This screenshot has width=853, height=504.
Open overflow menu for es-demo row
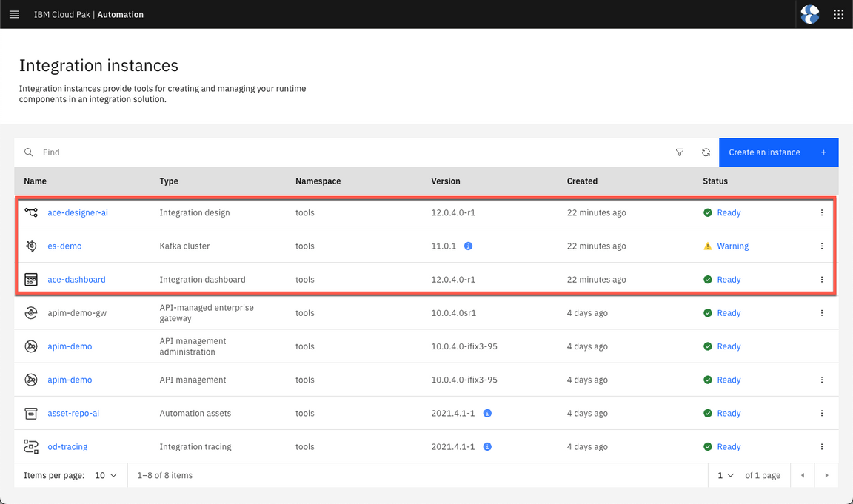(822, 246)
